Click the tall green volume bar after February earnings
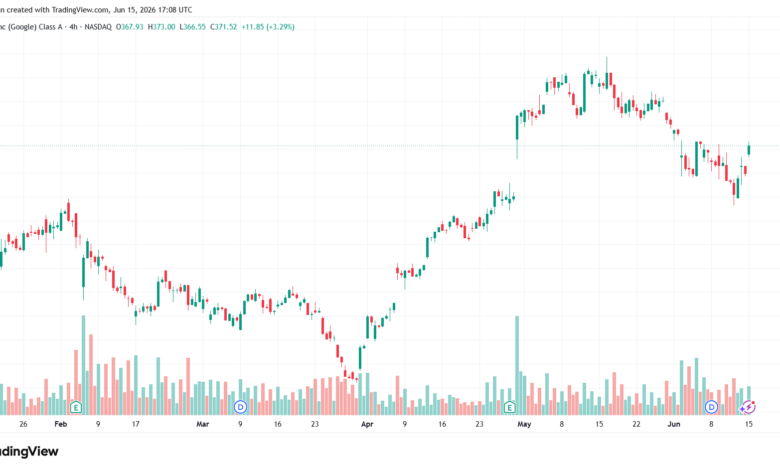The image size is (780, 470). pyautogui.click(x=83, y=365)
